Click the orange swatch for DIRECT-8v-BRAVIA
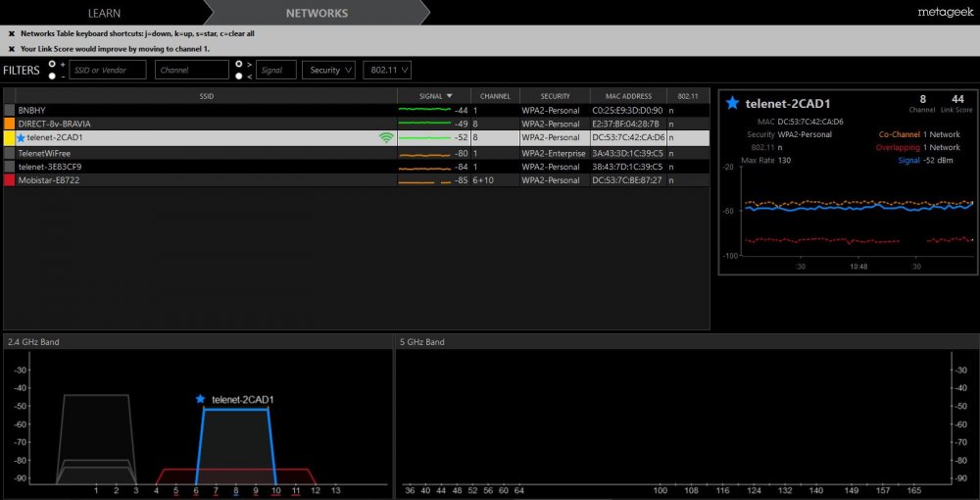The height and width of the screenshot is (500, 980). 9,125
